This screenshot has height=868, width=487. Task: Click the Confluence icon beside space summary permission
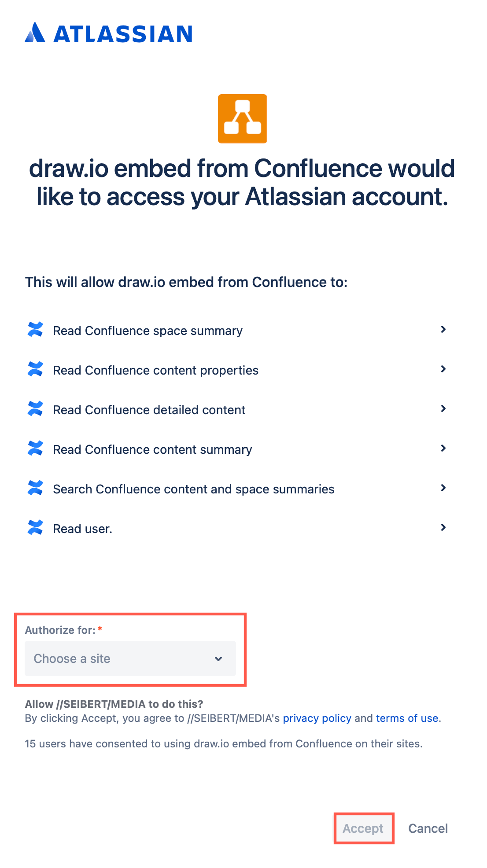point(36,329)
